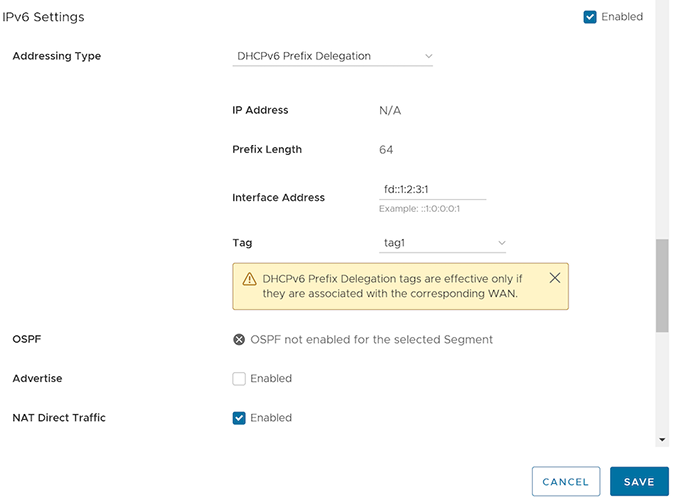Click the IP Address N/A value
677x504 pixels.
(390, 111)
